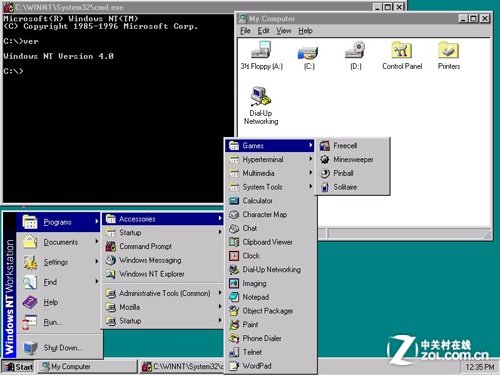500x376 pixels.
Task: Launch Minesweeper from the Games submenu
Action: tap(352, 159)
